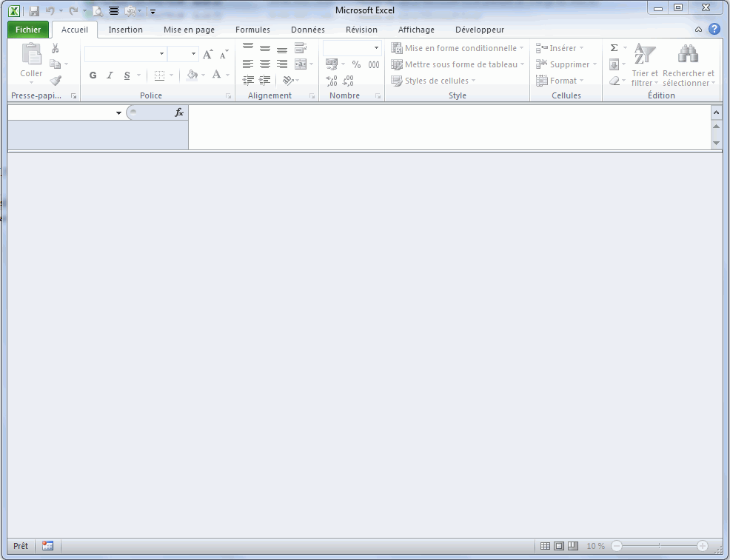Click the macro recording icon in status bar

point(48,546)
